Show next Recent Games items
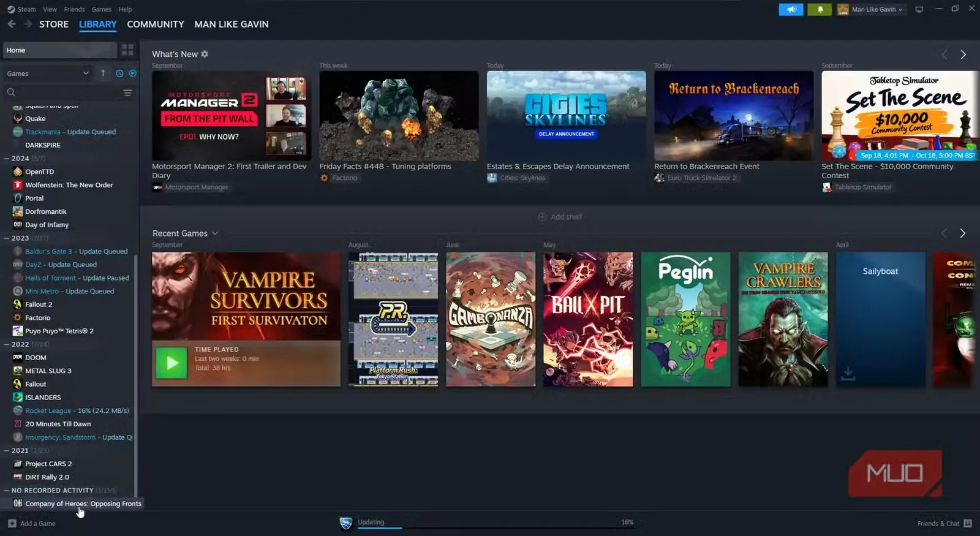This screenshot has height=536, width=980. [963, 233]
